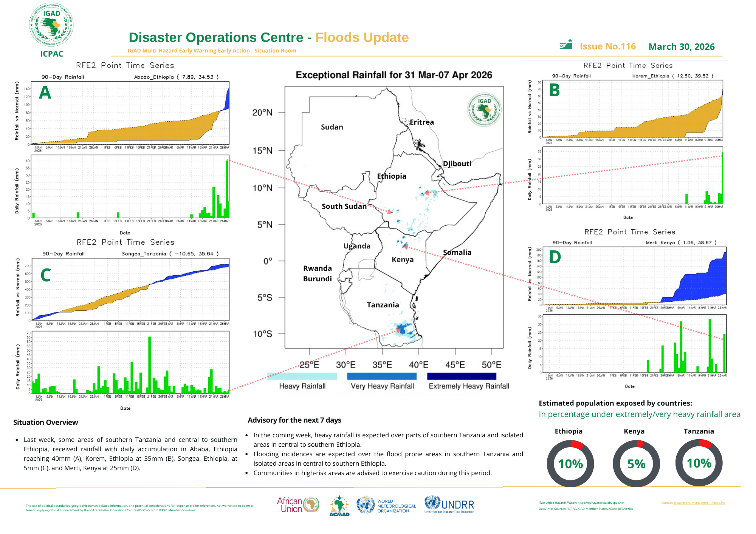Click the Very Heavy Rainfall legend swatch
This screenshot has height=534, width=756.
(x=381, y=376)
